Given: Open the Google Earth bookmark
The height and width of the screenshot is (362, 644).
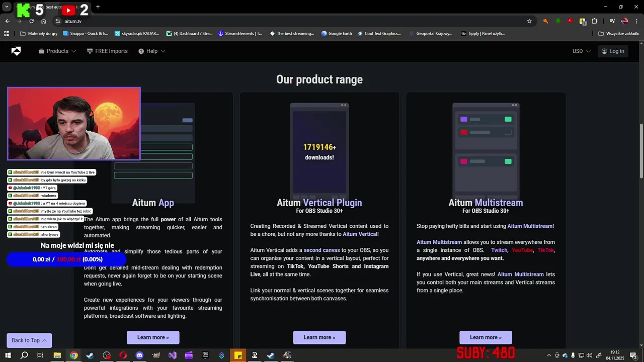Looking at the screenshot, I should tap(336, 34).
